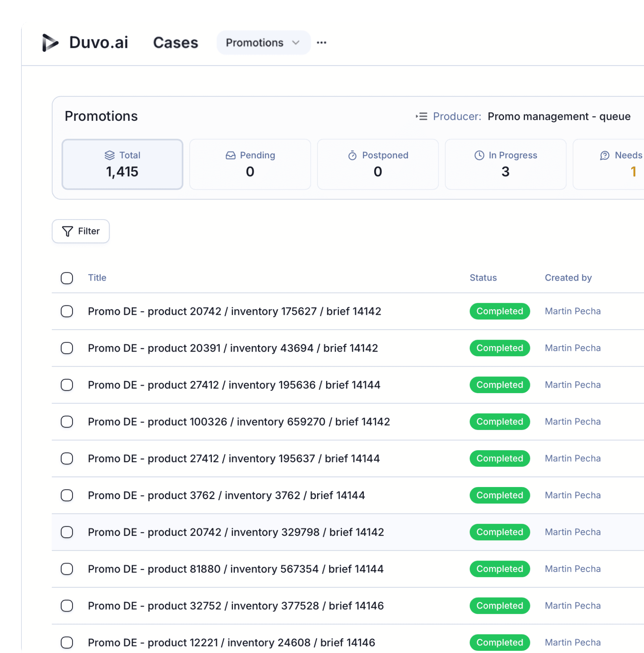Toggle the select-all checkbox above the case list

67,278
